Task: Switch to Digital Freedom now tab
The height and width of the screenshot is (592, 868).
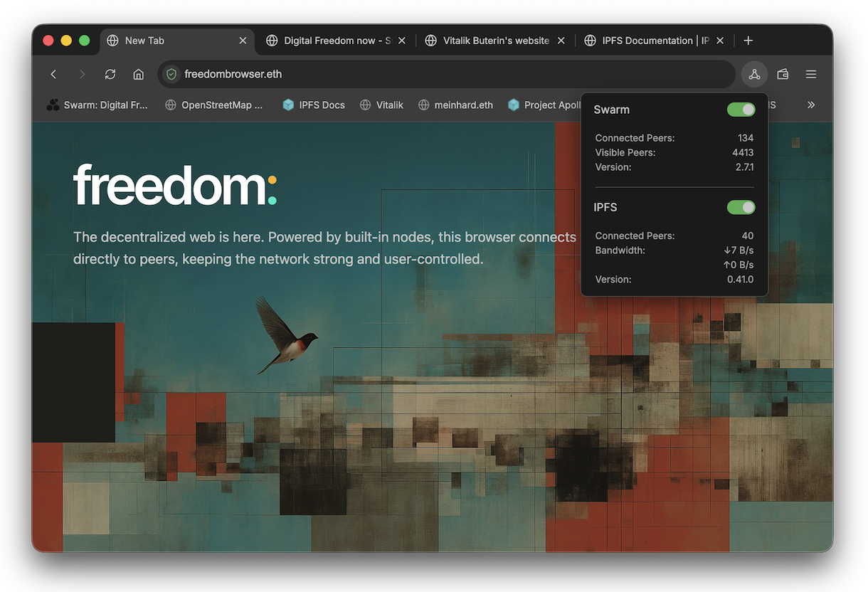Action: point(336,41)
